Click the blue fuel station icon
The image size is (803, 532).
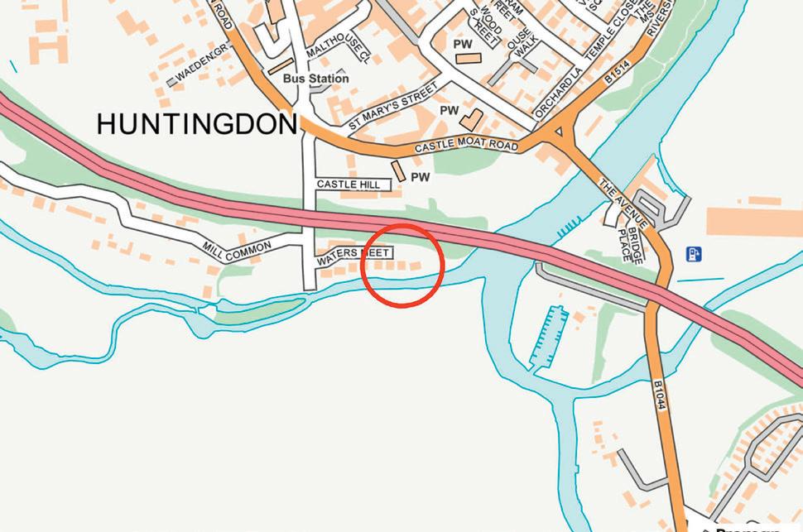[694, 255]
